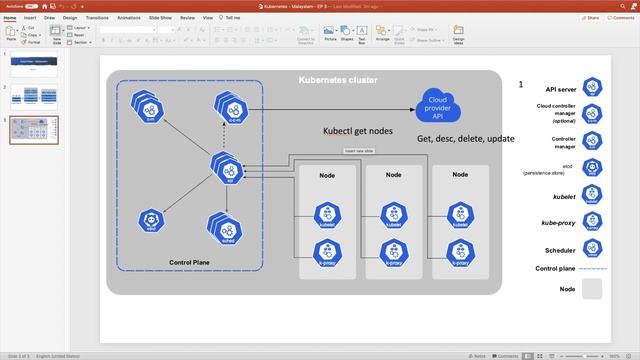Click the Kubectl get nodes text
This screenshot has width=640, height=360.
pyautogui.click(x=358, y=131)
